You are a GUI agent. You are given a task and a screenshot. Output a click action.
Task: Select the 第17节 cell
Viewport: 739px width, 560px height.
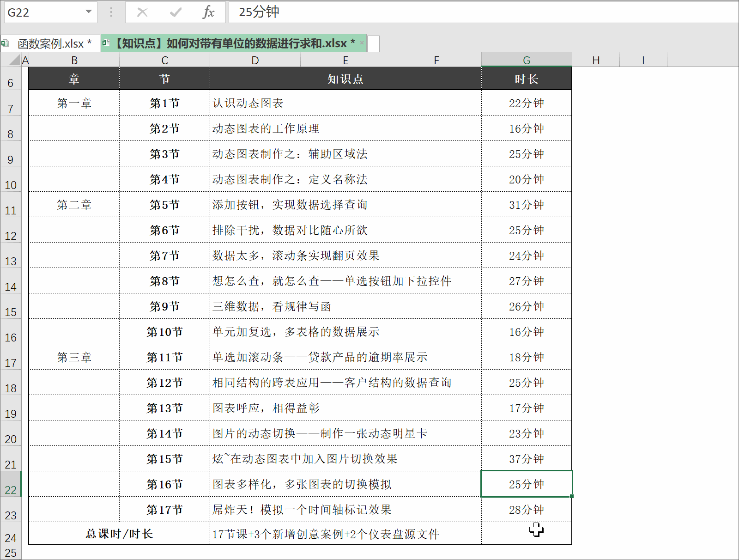coord(164,510)
